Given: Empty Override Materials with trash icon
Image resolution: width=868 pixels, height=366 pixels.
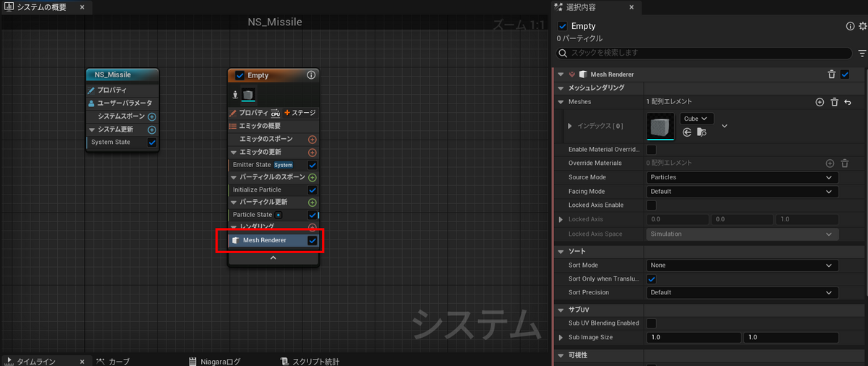Looking at the screenshot, I should click(x=844, y=163).
